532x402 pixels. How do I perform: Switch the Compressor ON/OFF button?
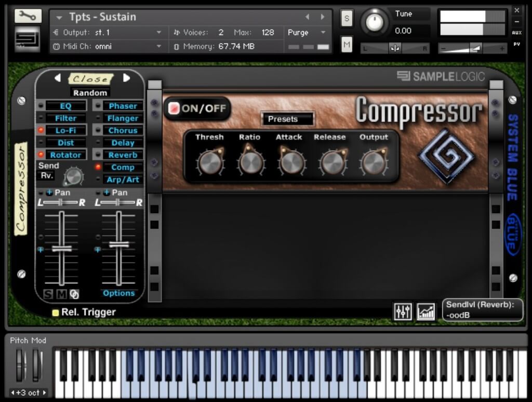point(197,108)
